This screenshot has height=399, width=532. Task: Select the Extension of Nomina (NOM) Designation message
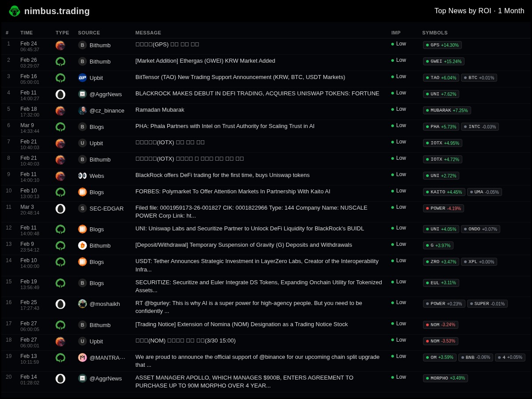click(x=241, y=324)
